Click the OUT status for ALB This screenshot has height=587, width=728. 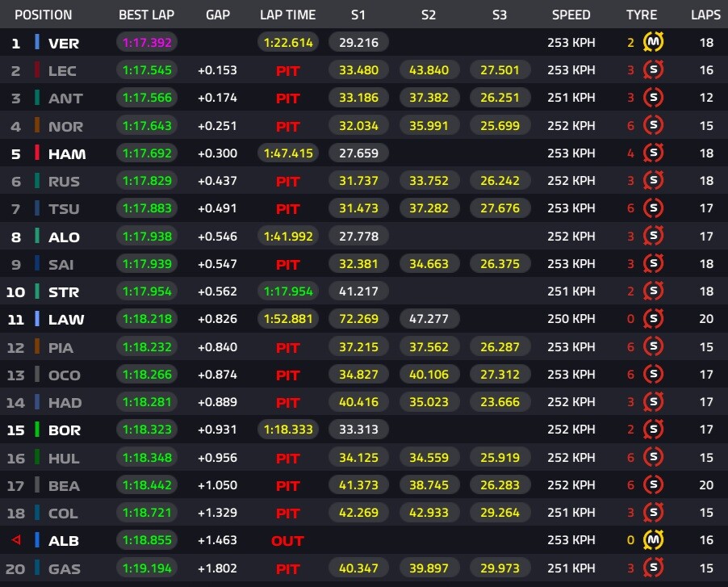coord(287,540)
